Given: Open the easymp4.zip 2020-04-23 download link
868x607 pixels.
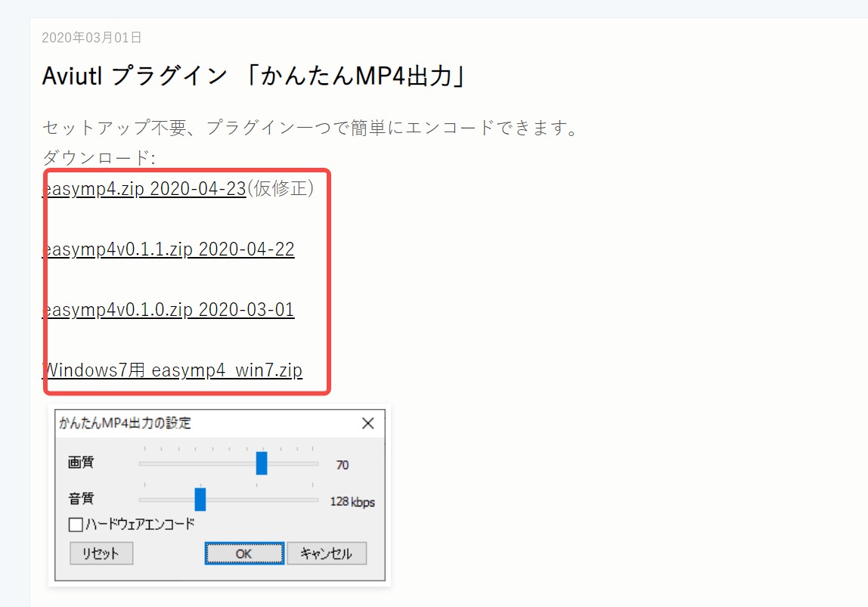Looking at the screenshot, I should (x=144, y=189).
